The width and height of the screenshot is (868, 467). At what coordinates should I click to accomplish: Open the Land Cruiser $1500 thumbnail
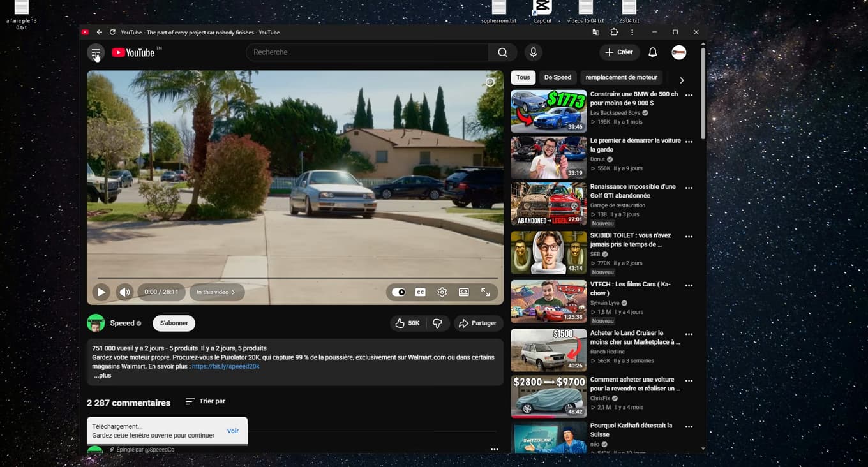point(549,350)
